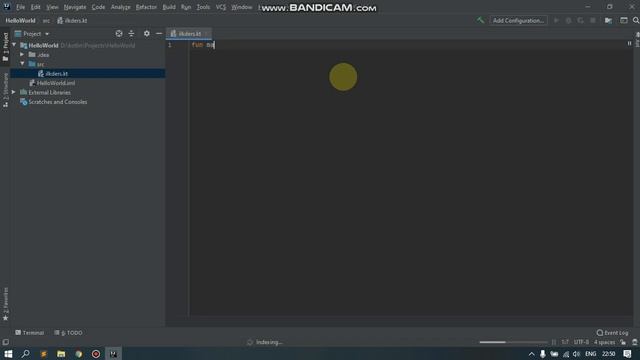Open the Tools menu
Viewport: 640px width, 360px height.
[x=203, y=7]
